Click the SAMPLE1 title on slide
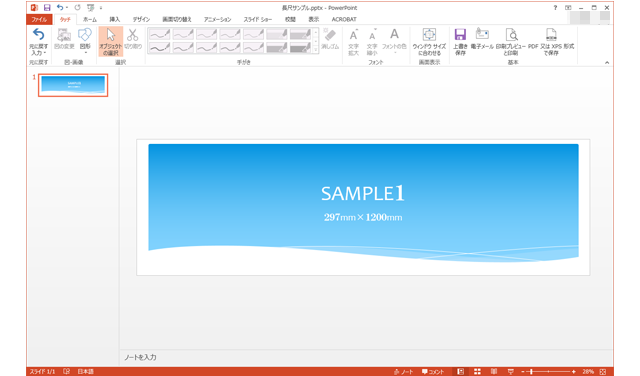 pos(362,193)
